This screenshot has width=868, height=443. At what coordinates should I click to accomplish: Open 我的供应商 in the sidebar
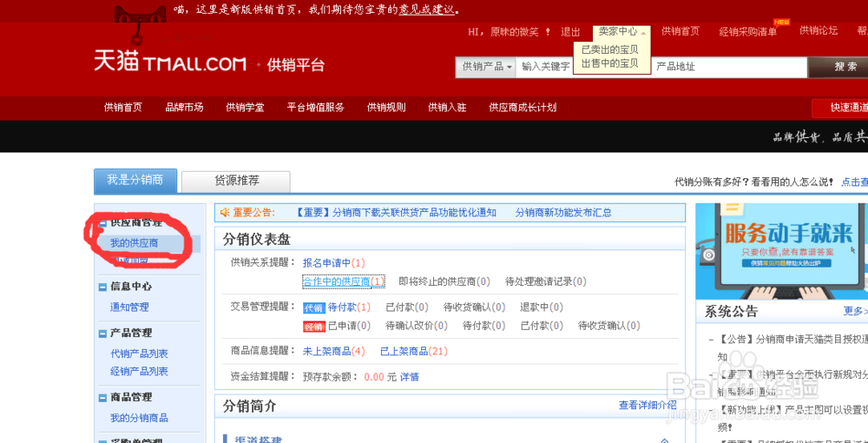(x=134, y=243)
